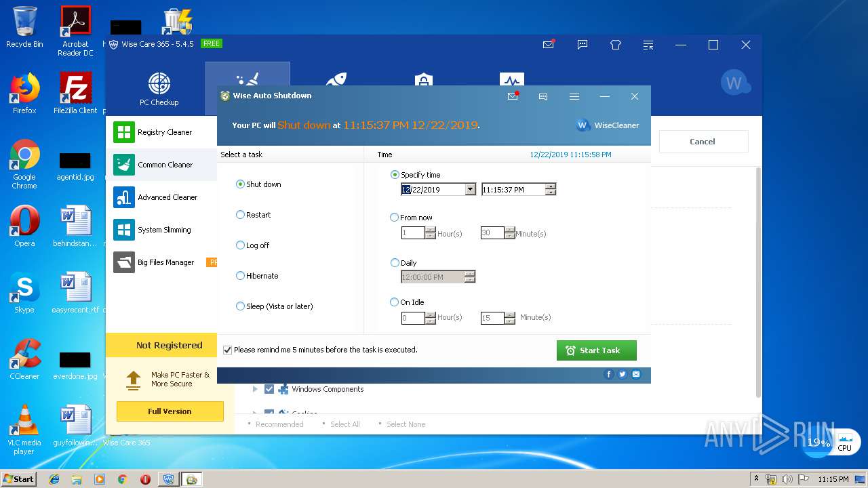The image size is (868, 488).
Task: Click Wise Care 365 taskbar button
Action: (168, 479)
